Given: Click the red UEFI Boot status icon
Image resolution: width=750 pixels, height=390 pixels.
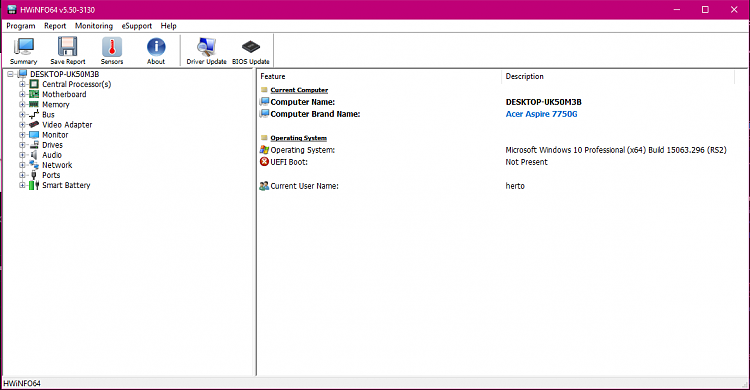Looking at the screenshot, I should tap(264, 162).
